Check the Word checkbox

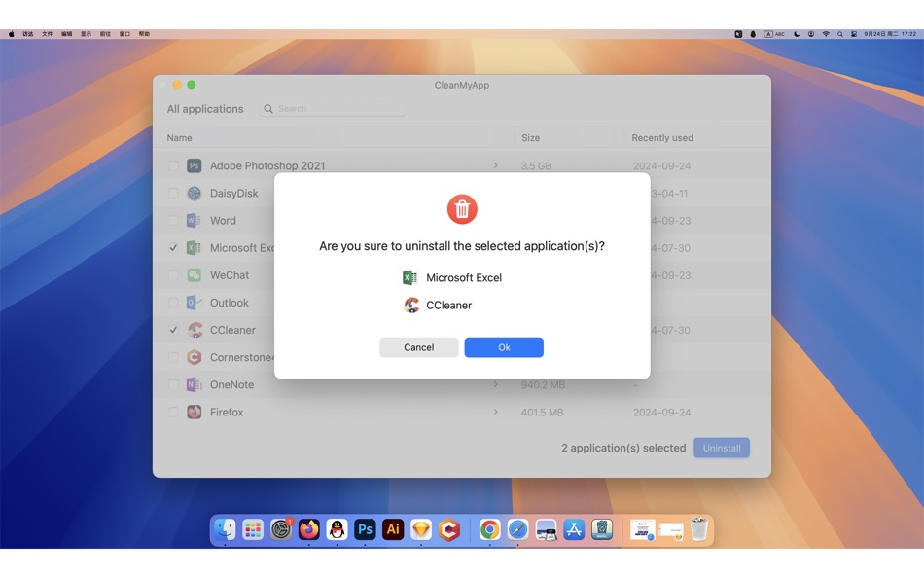[x=173, y=221]
